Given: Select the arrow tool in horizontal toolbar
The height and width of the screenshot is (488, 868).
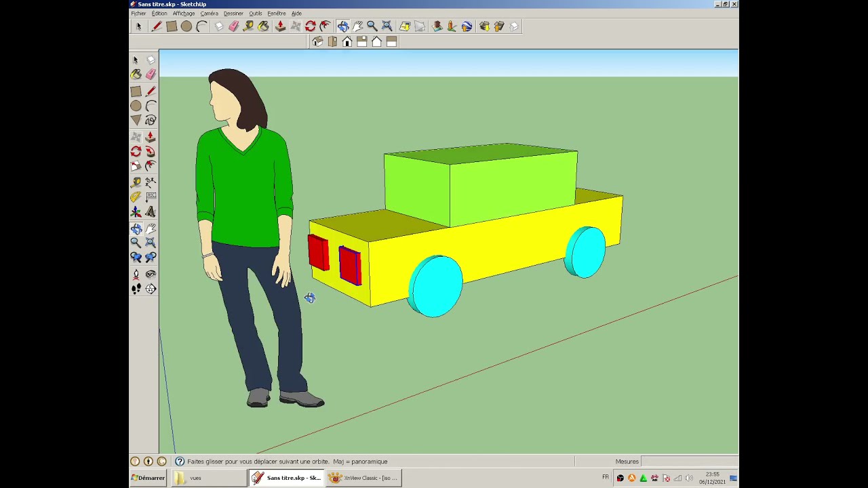Looking at the screenshot, I should point(138,26).
